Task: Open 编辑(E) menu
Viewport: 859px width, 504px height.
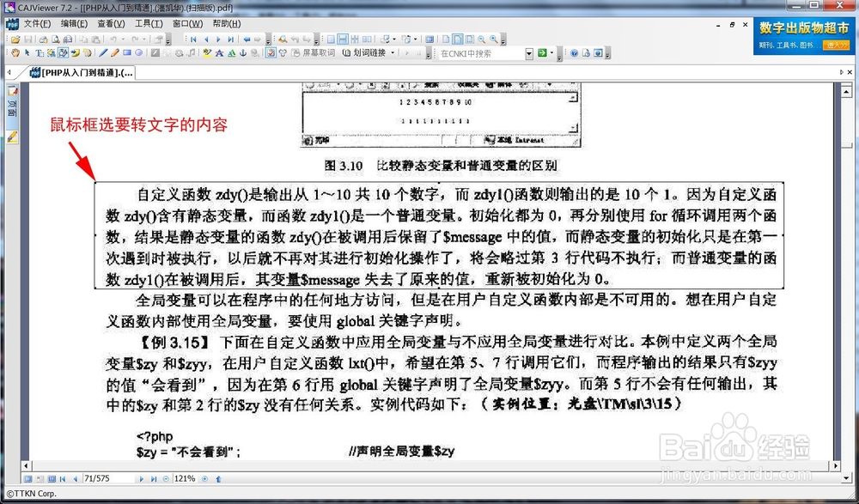Action: (x=74, y=23)
